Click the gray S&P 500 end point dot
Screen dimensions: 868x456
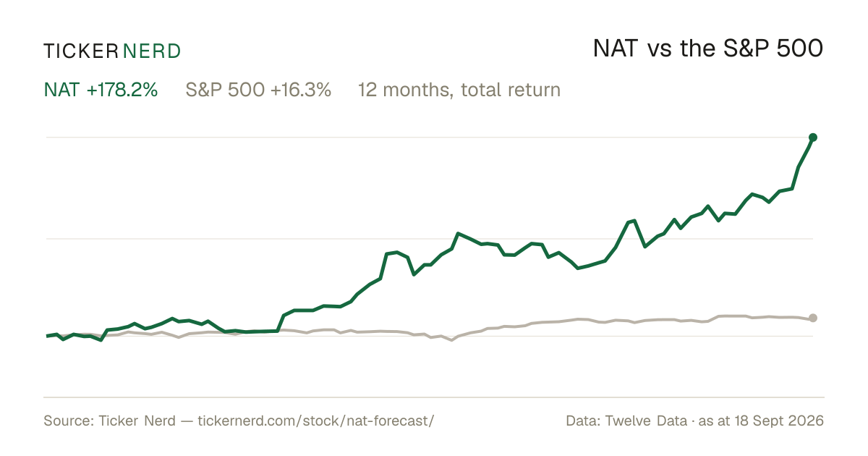[813, 318]
